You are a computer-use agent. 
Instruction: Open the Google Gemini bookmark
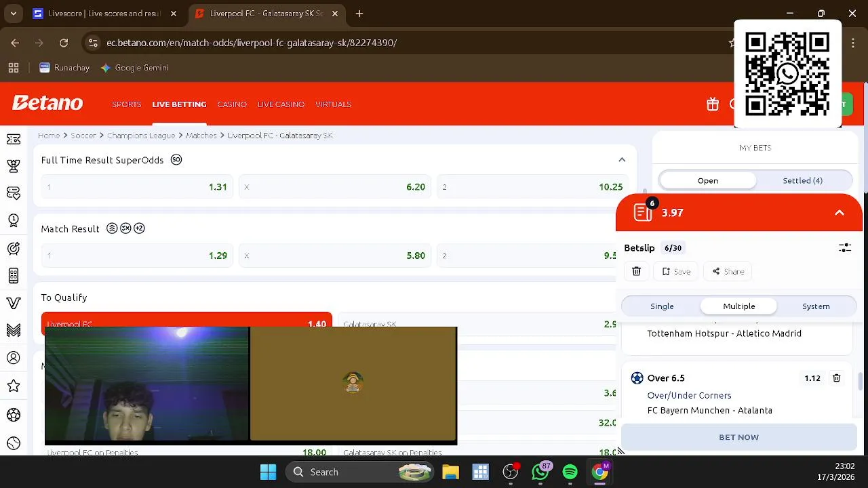click(134, 68)
